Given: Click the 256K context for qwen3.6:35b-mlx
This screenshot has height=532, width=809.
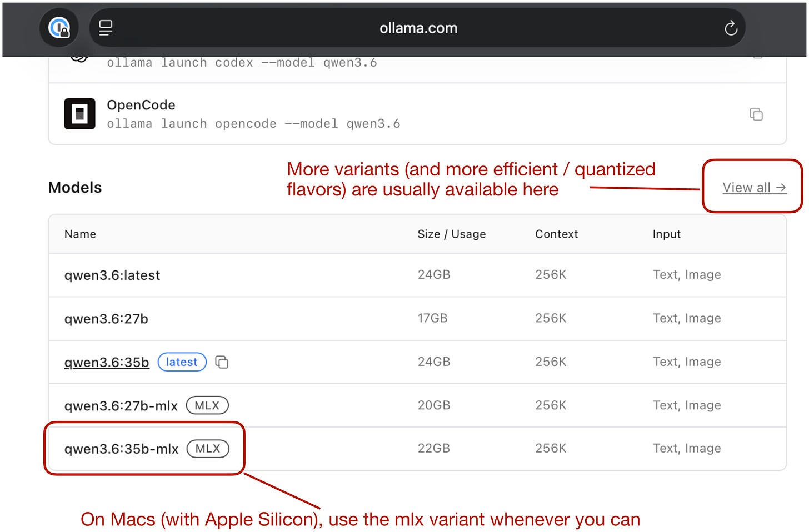Looking at the screenshot, I should (551, 448).
